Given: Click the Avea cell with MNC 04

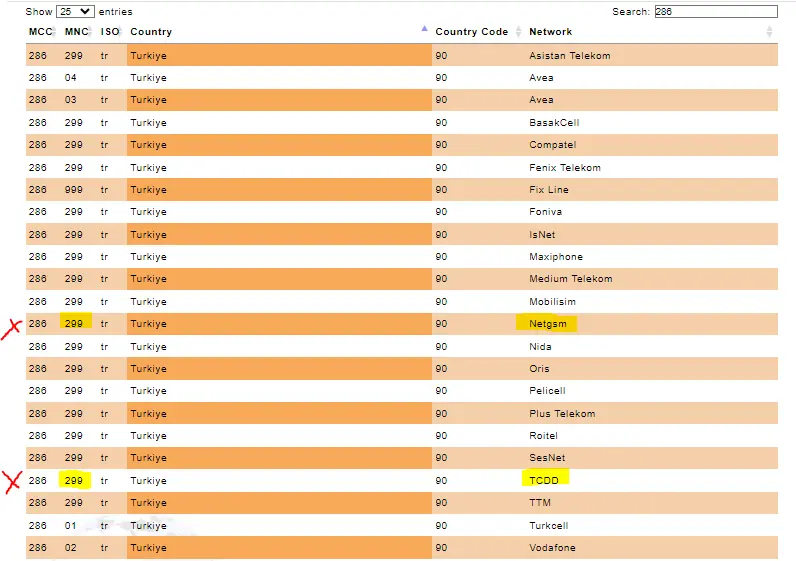Looking at the screenshot, I should click(541, 78).
